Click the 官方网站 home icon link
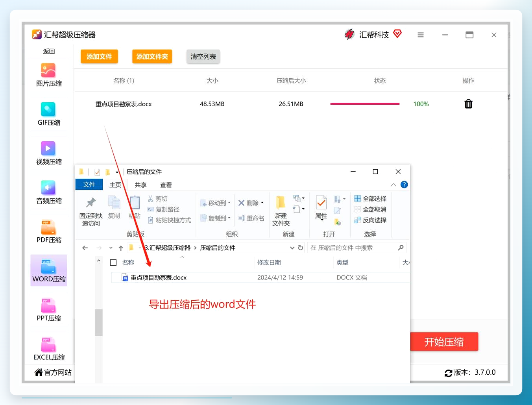The height and width of the screenshot is (405, 532). pos(39,372)
